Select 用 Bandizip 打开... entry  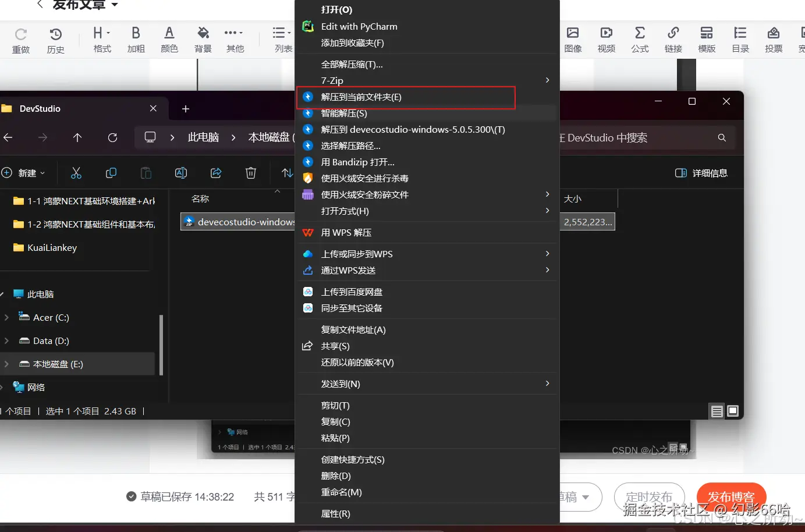[x=427, y=162]
